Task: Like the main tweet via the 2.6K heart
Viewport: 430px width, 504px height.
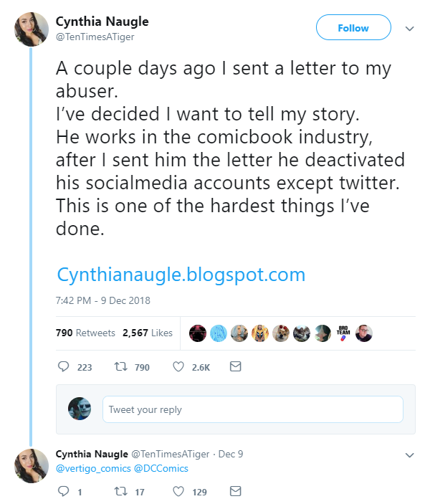Action: (178, 366)
